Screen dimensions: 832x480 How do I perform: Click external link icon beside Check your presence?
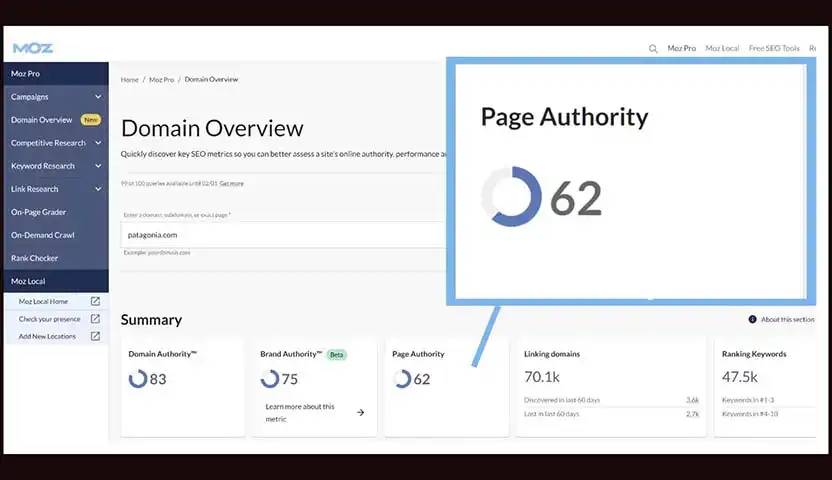coord(95,319)
